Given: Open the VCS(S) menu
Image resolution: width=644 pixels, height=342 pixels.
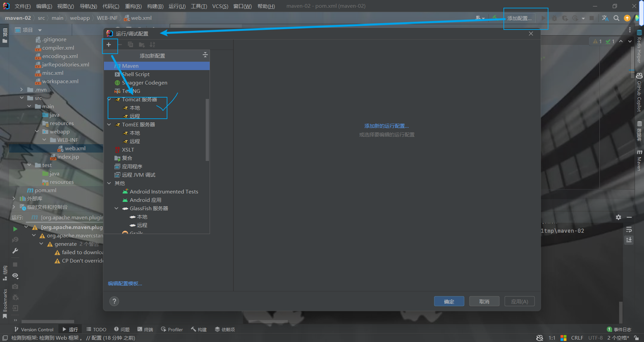Looking at the screenshot, I should [220, 6].
